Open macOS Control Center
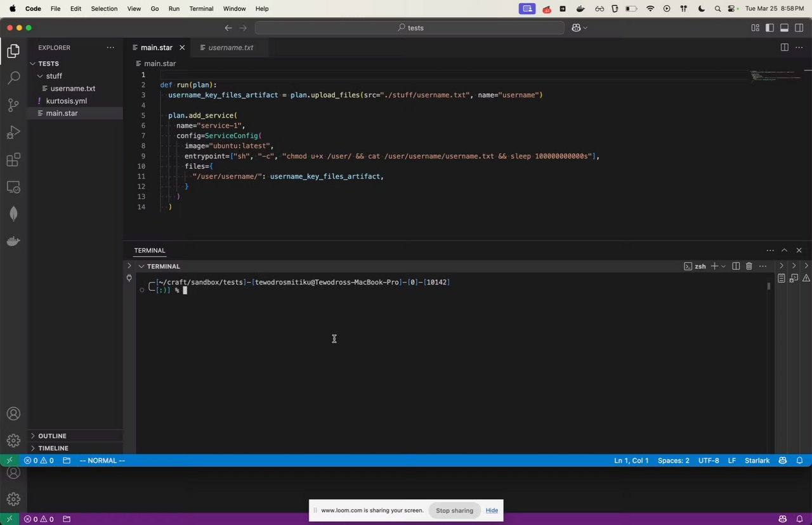This screenshot has height=525, width=812. pyautogui.click(x=732, y=9)
